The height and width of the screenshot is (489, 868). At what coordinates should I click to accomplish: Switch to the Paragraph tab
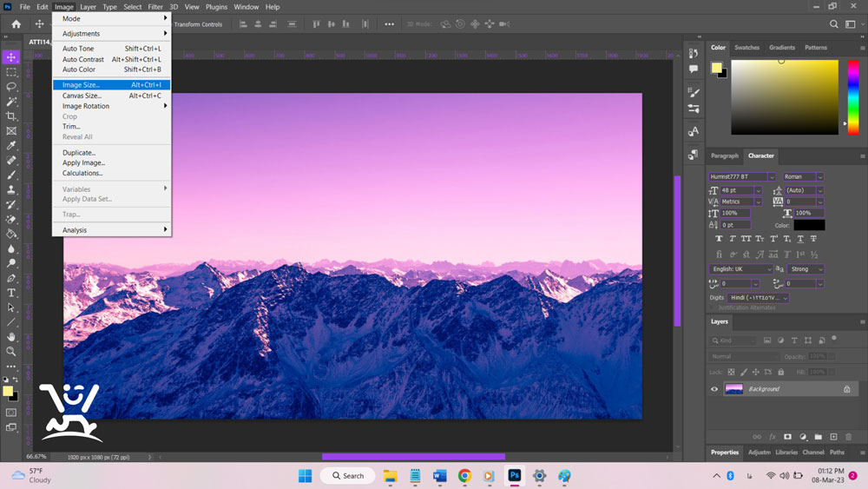725,156
